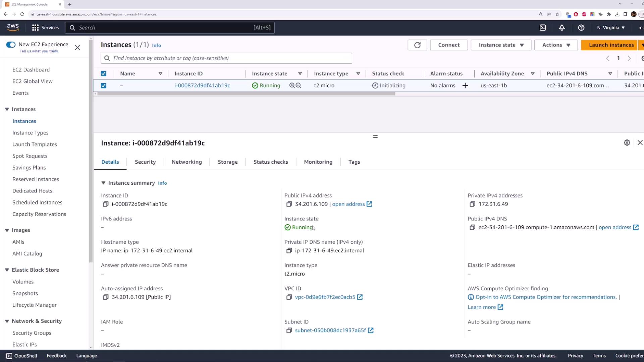Open the Instance state dropdown
Screen dimensions: 644x362
(x=501, y=45)
